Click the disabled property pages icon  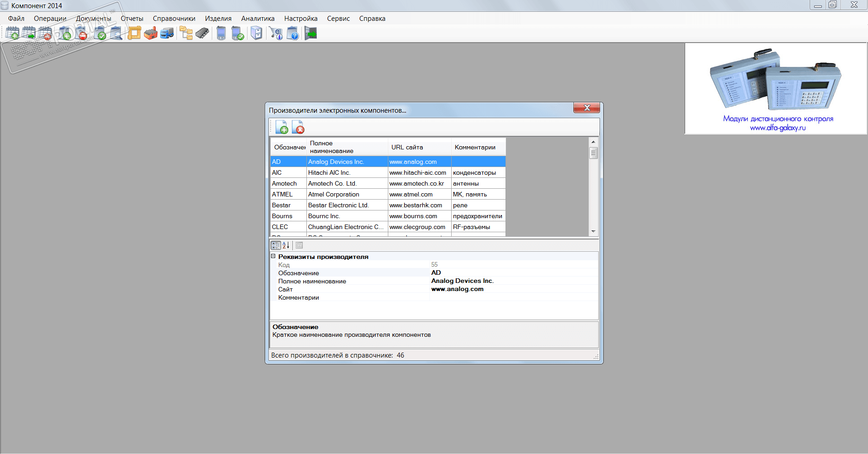299,245
